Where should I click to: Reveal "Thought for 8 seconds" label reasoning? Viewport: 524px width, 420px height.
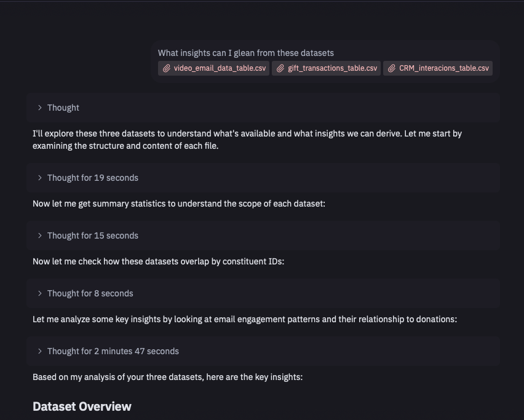point(90,293)
